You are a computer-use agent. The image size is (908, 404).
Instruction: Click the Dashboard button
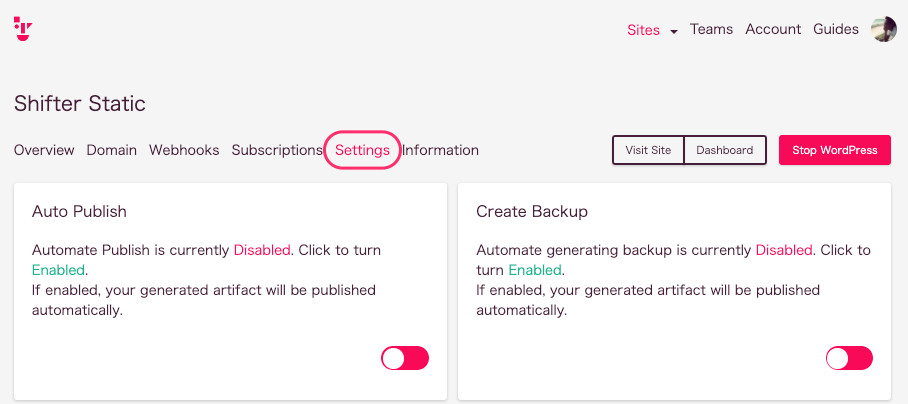click(x=725, y=150)
